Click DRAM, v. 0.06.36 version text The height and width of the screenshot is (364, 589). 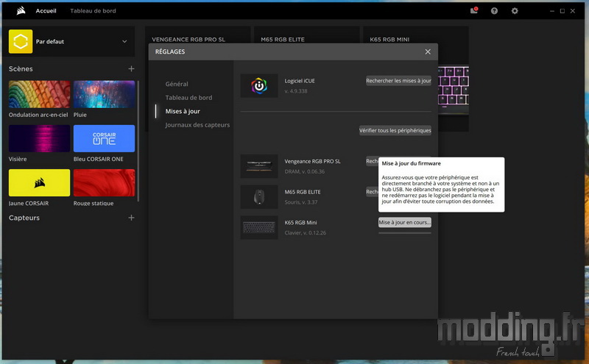click(x=305, y=171)
